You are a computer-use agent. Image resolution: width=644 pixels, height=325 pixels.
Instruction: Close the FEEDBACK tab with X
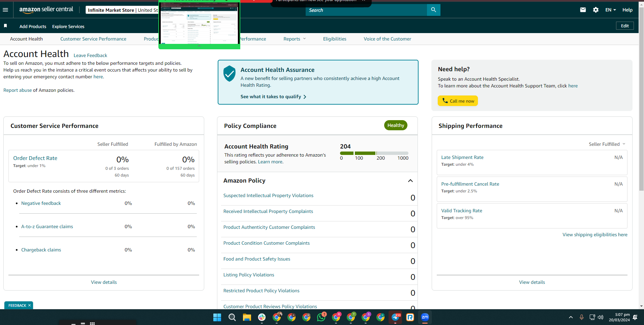click(29, 305)
